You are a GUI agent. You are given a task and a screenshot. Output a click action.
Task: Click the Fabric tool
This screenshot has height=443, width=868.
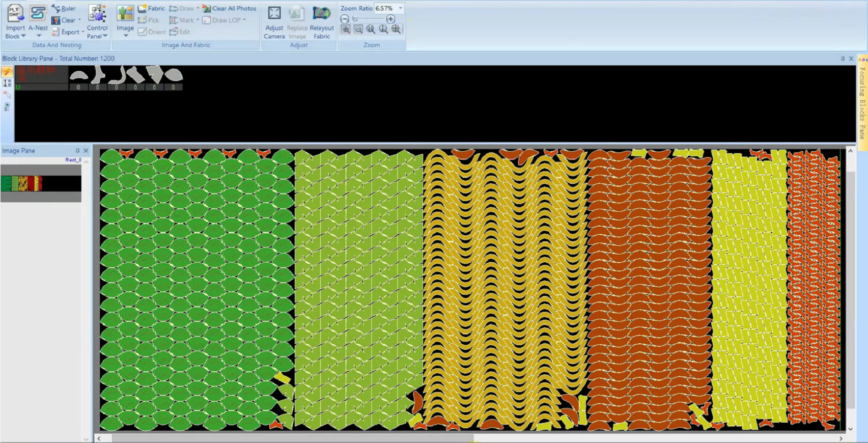coord(151,8)
